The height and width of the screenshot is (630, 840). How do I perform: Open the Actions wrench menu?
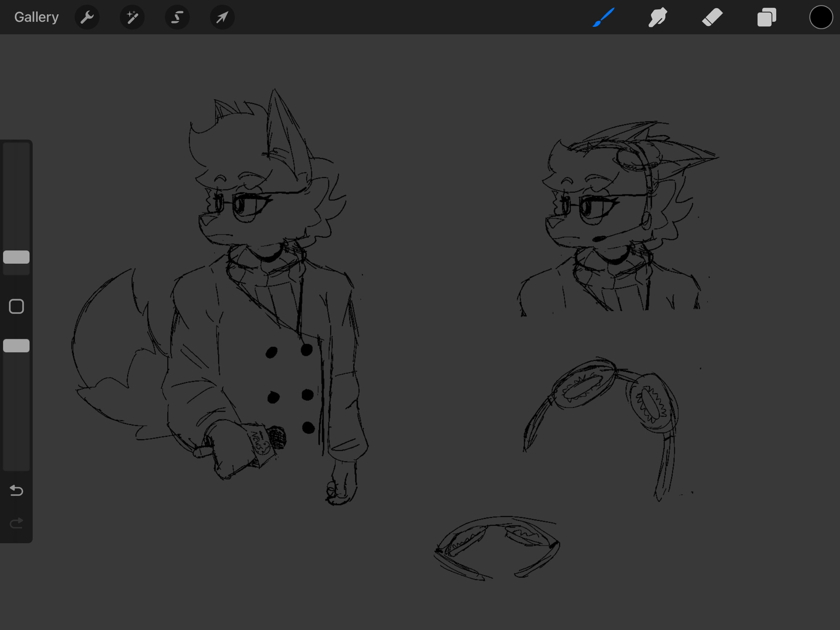pos(87,17)
